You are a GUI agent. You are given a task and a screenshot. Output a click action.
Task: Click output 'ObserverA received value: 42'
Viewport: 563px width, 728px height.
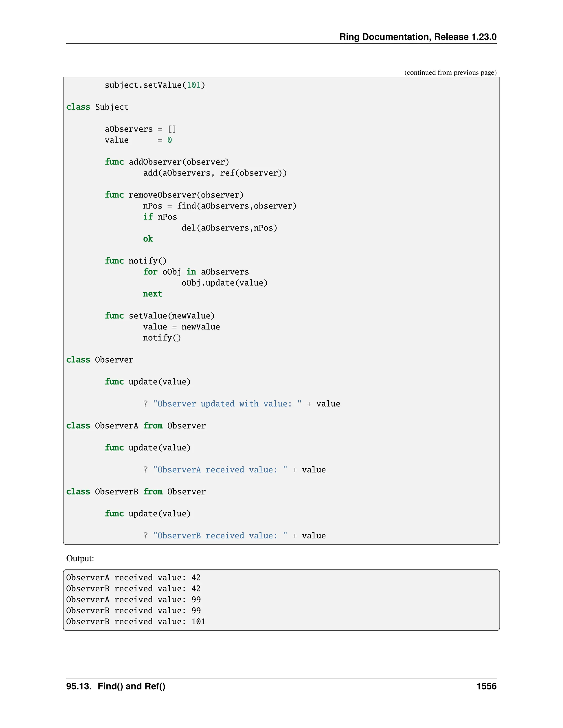pos(133,578)
